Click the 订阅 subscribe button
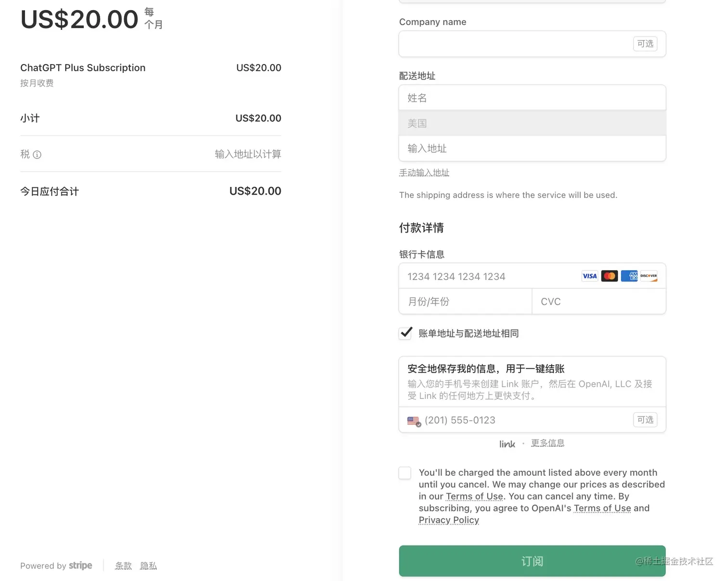This screenshot has width=728, height=581. [532, 561]
